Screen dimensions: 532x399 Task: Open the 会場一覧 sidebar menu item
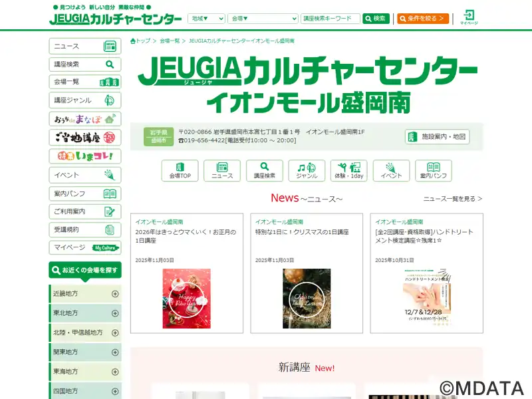(85, 82)
